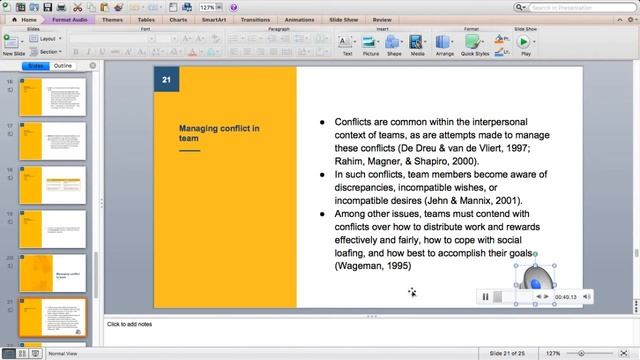Click the Show or hide ribbon icon
The image size is (640, 360).
173,7
